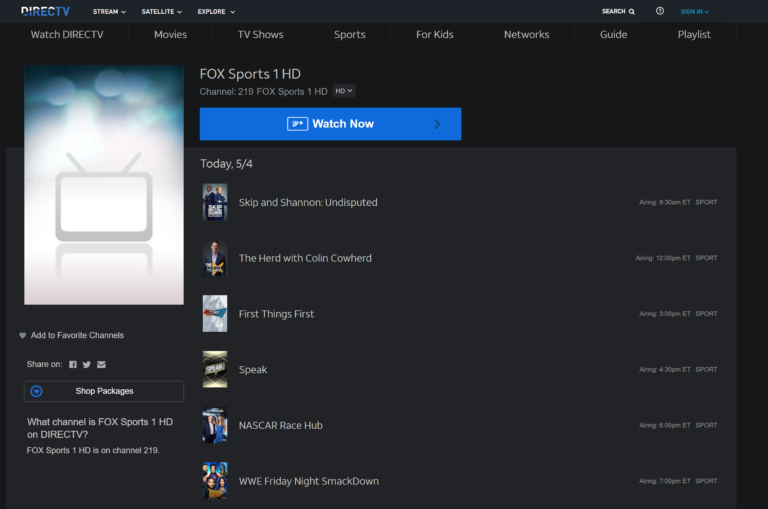Share via email envelope icon
This screenshot has width=768, height=509.
101,365
